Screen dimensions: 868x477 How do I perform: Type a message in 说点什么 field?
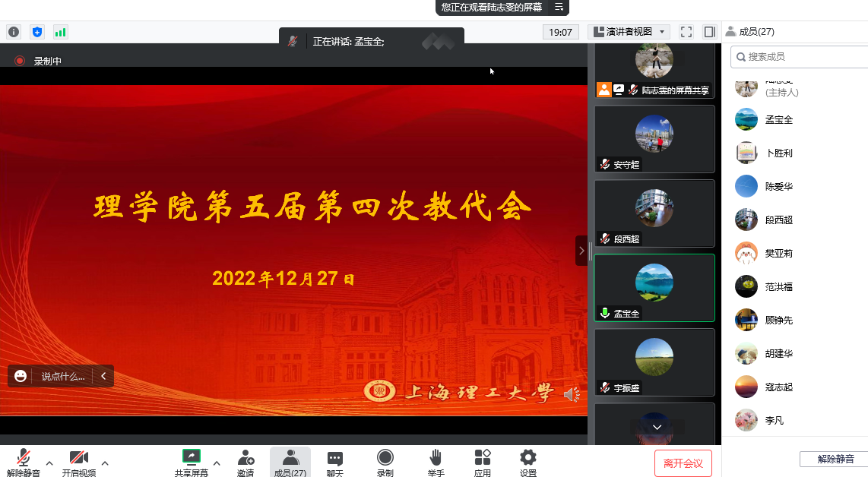pos(63,376)
